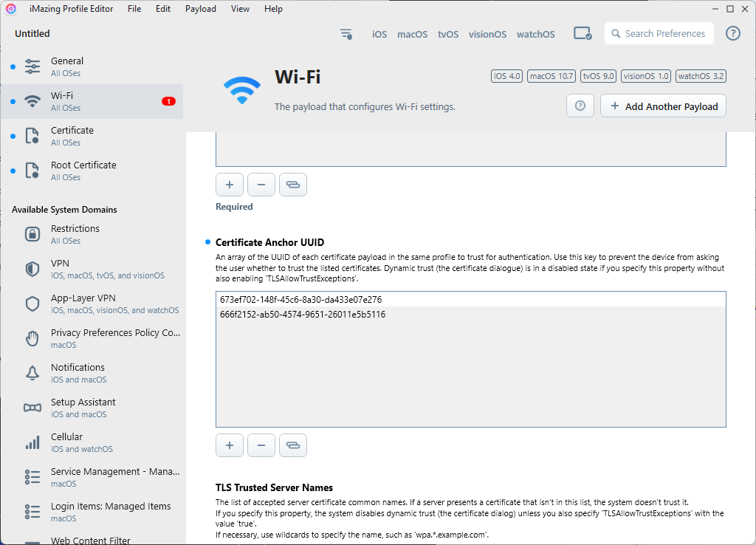The height and width of the screenshot is (545, 756).
Task: Select the Wi-Fi signal icon in sidebar
Action: coord(32,101)
